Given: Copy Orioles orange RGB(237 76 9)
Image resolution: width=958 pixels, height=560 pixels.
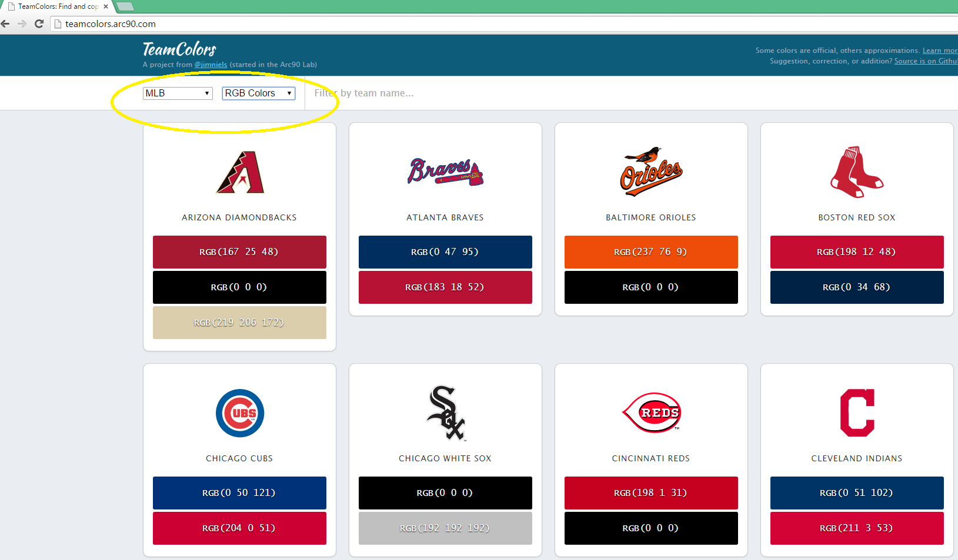Looking at the screenshot, I should point(651,252).
